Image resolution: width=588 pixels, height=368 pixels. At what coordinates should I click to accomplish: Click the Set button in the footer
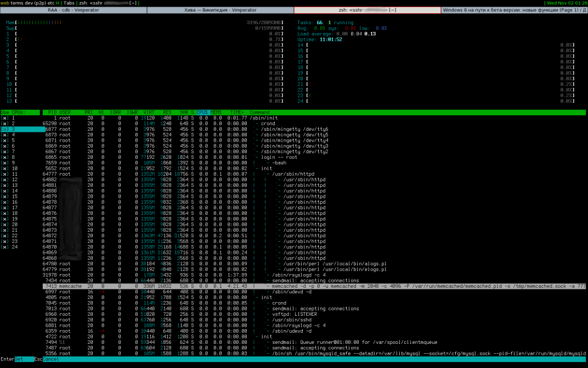coord(24,359)
